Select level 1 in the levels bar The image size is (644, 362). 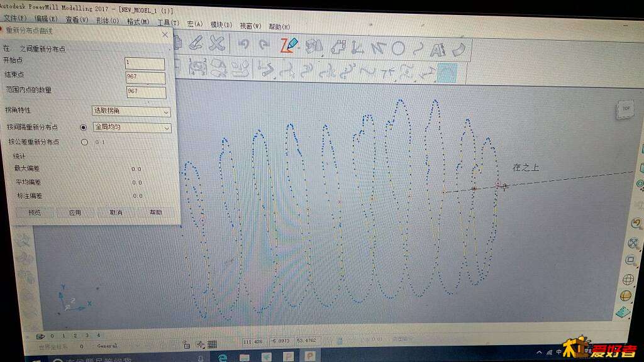(64, 336)
